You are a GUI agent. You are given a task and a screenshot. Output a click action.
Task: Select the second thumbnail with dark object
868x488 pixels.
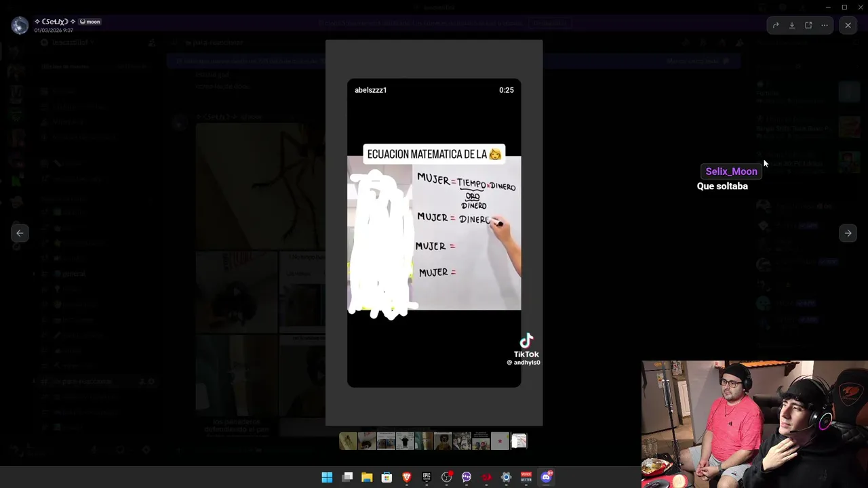pos(367,442)
